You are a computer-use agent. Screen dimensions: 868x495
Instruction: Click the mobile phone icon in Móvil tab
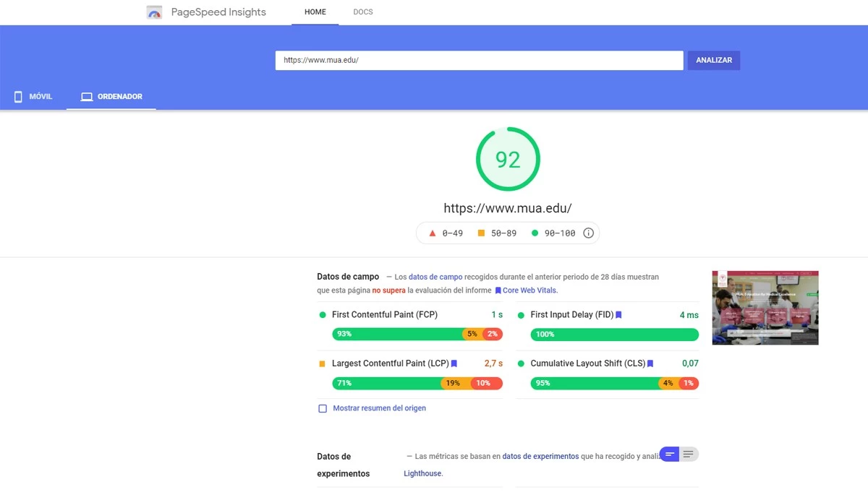pyautogui.click(x=19, y=96)
